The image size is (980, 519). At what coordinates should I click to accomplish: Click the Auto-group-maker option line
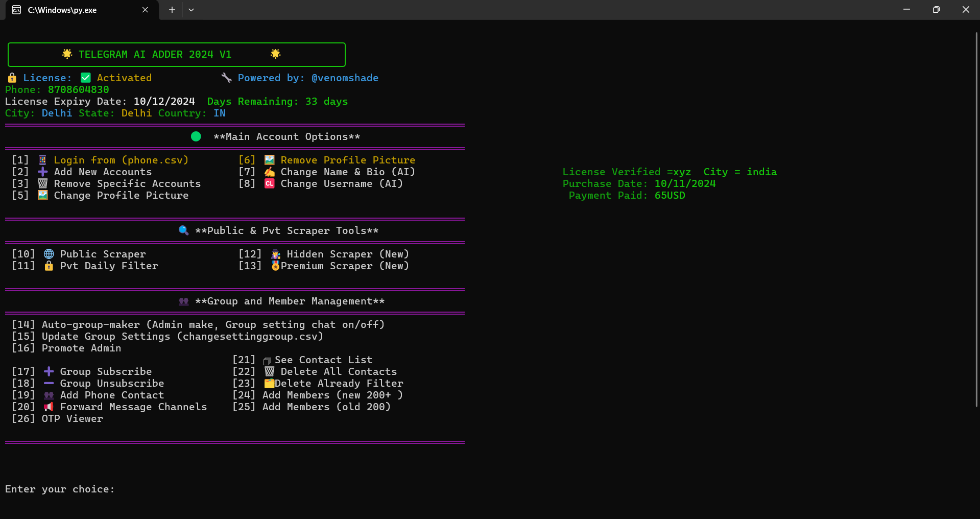198,324
